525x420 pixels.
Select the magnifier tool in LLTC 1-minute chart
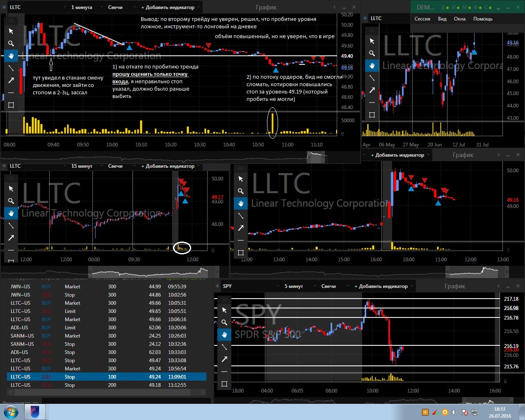tap(11, 43)
